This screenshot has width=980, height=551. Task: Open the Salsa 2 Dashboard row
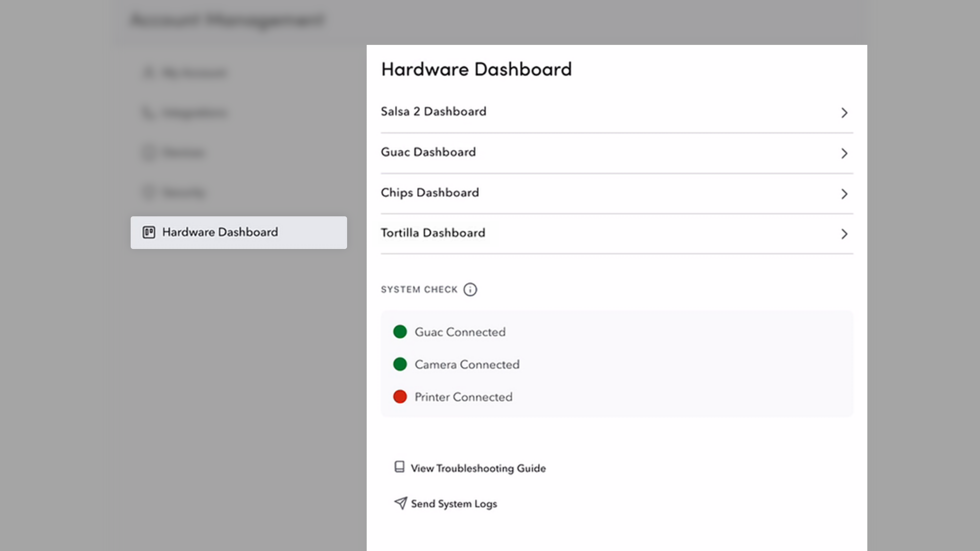click(x=617, y=112)
